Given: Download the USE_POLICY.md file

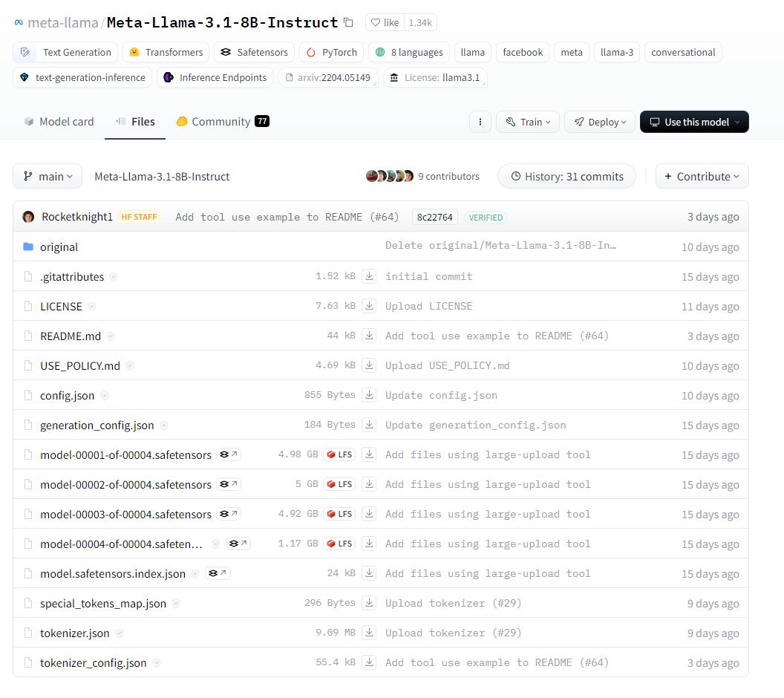Looking at the screenshot, I should 369,365.
